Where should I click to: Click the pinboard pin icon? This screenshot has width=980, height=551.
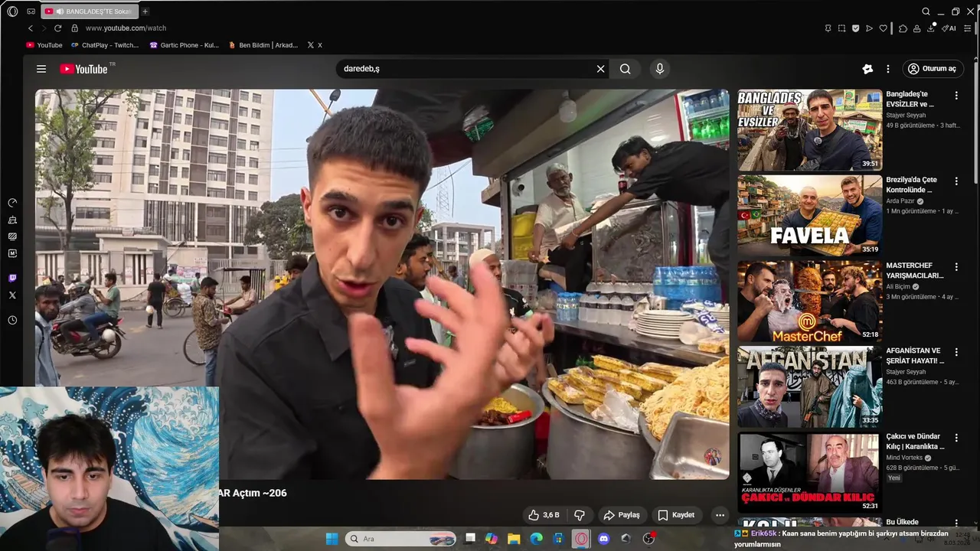(828, 28)
